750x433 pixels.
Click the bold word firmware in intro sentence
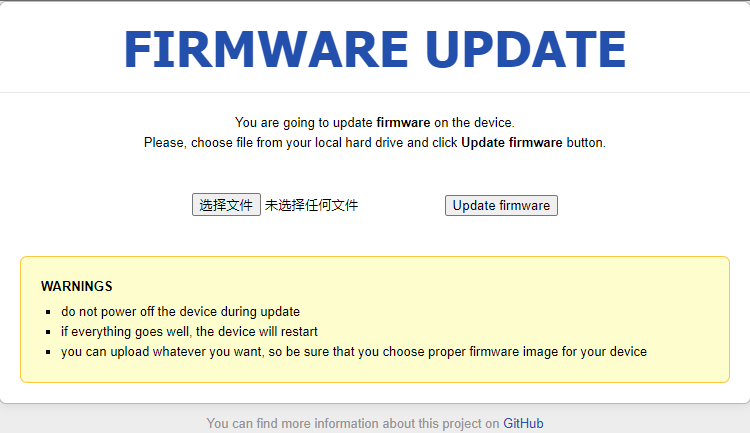point(403,123)
